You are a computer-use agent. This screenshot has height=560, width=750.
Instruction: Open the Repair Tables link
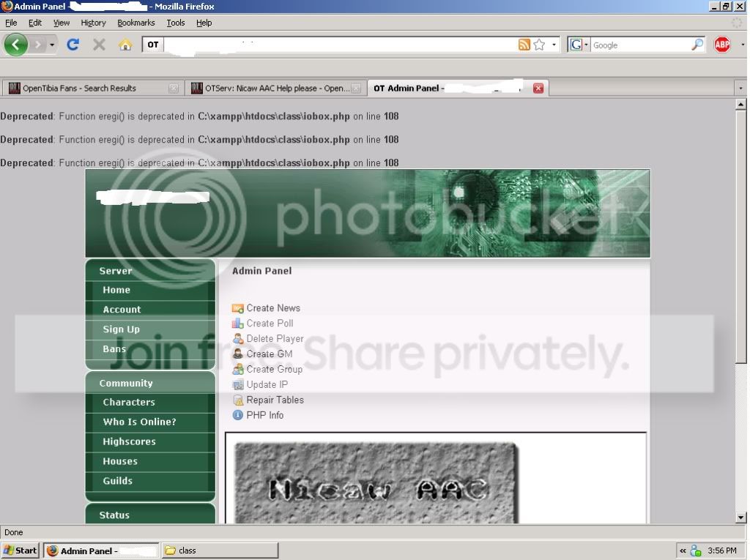[275, 400]
